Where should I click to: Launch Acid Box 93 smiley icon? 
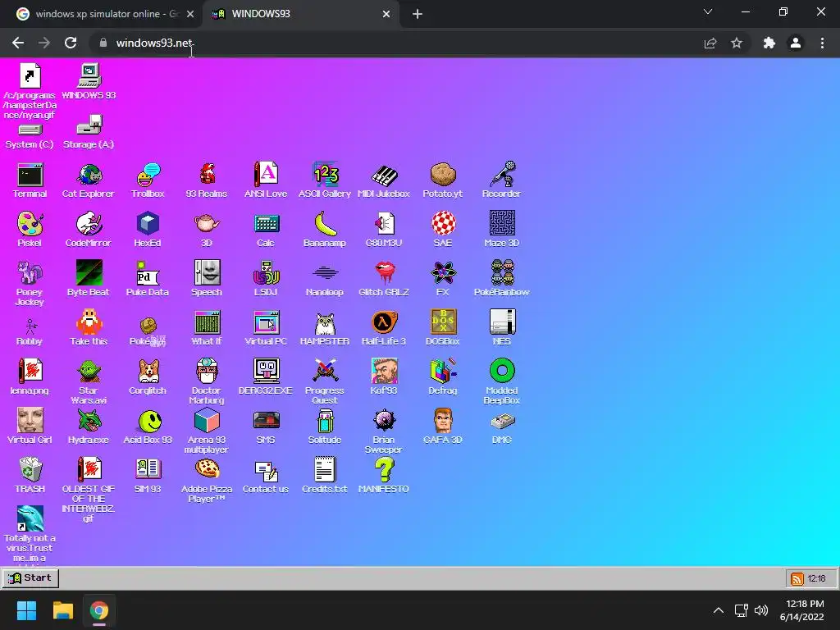coord(148,427)
